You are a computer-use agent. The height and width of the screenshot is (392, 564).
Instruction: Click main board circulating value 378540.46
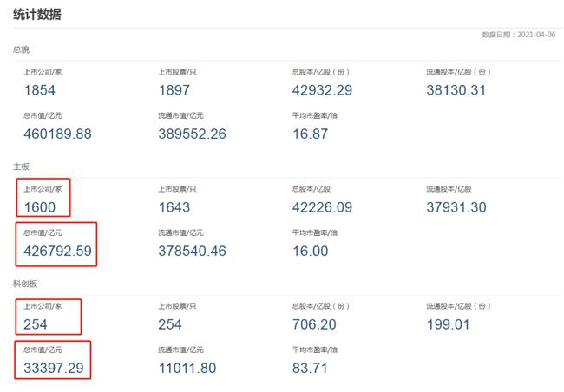(192, 251)
